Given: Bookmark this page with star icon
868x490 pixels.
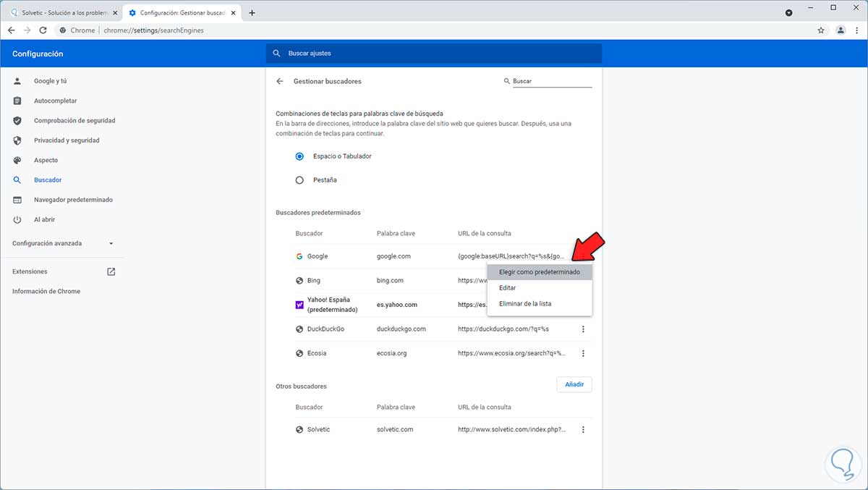Looking at the screenshot, I should pyautogui.click(x=821, y=30).
